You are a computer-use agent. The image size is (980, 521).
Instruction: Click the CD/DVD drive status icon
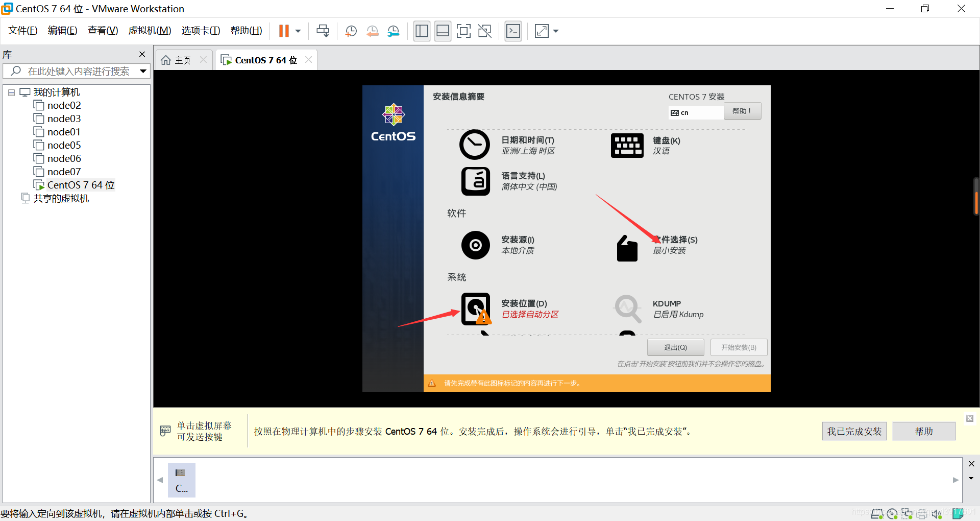892,514
